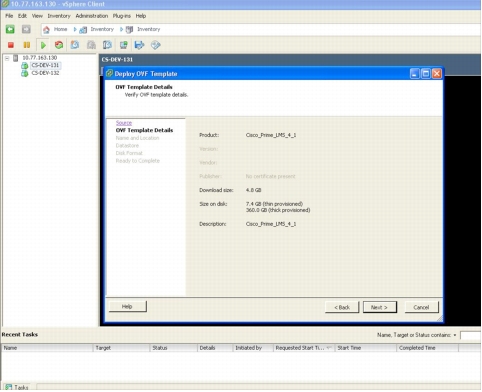This screenshot has height=392, width=482.
Task: Click the Reset virtual machine icon
Action: pos(59,45)
